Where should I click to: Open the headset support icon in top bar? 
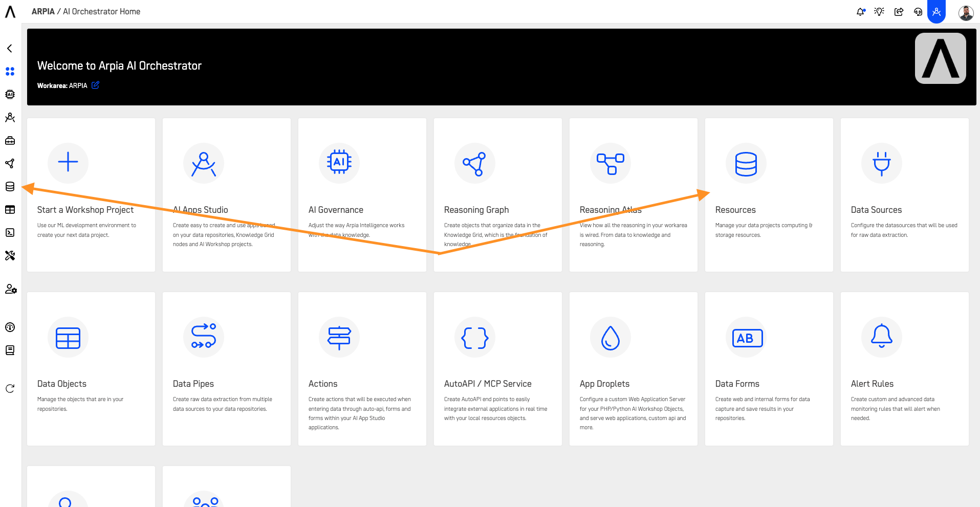(918, 12)
